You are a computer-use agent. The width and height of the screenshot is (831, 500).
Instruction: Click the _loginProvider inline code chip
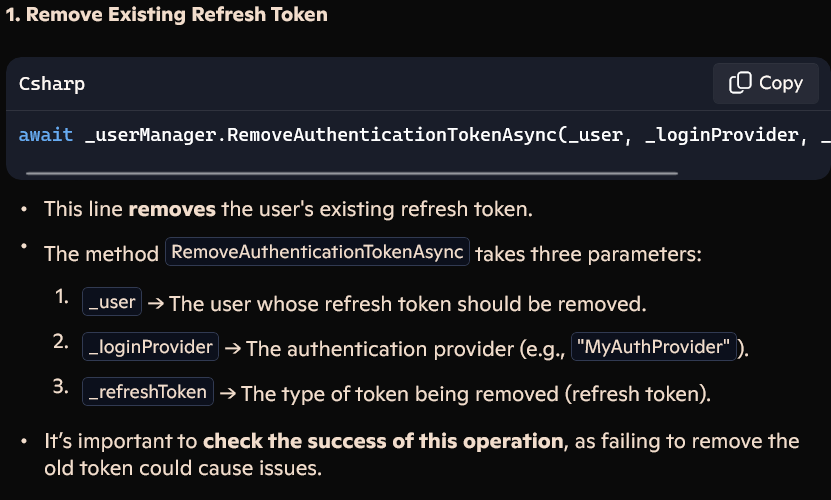click(x=151, y=347)
